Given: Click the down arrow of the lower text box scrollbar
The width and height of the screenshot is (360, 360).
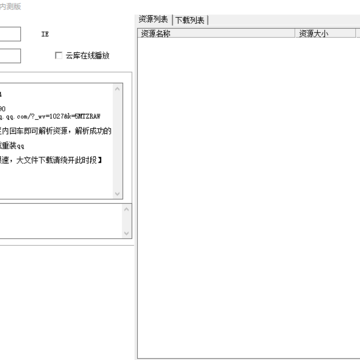Looking at the screenshot, I should 126,233.
